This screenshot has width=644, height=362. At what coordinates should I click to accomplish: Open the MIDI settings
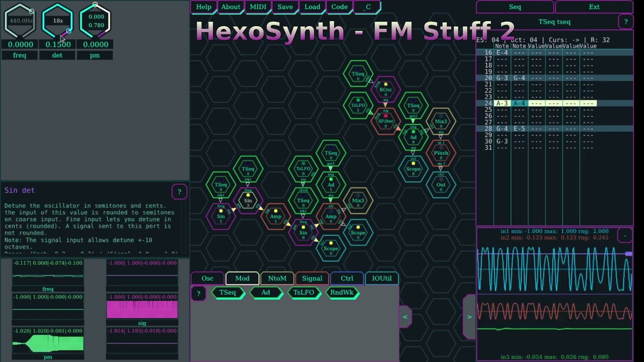pyautogui.click(x=258, y=7)
